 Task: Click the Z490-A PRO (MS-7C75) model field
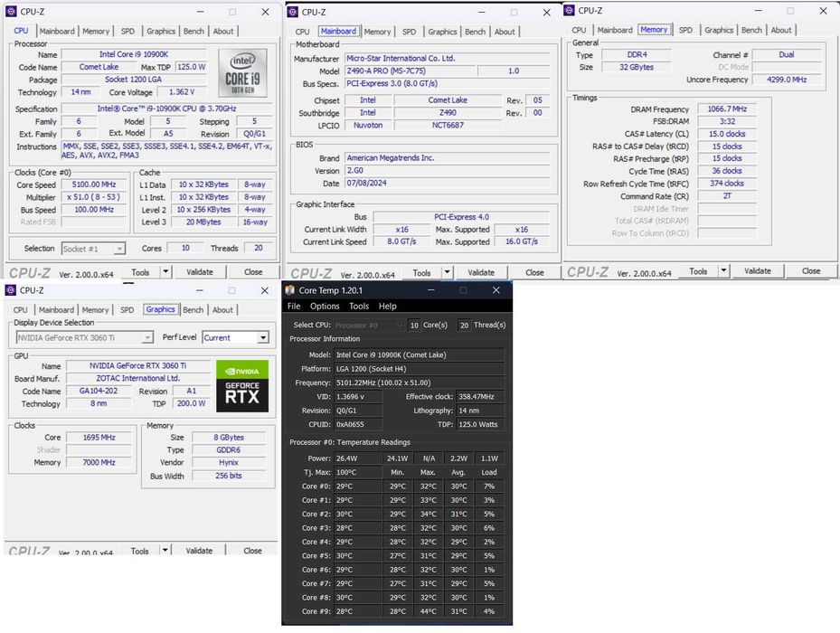(x=410, y=71)
